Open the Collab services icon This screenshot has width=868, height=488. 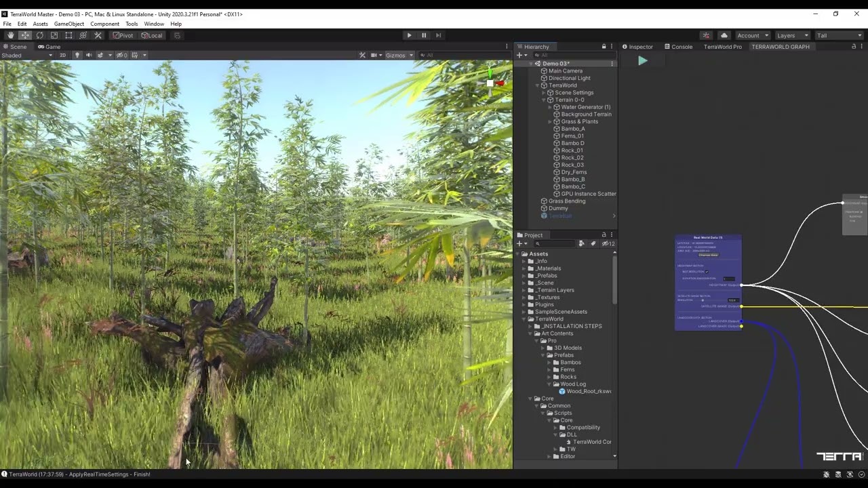[x=706, y=35]
